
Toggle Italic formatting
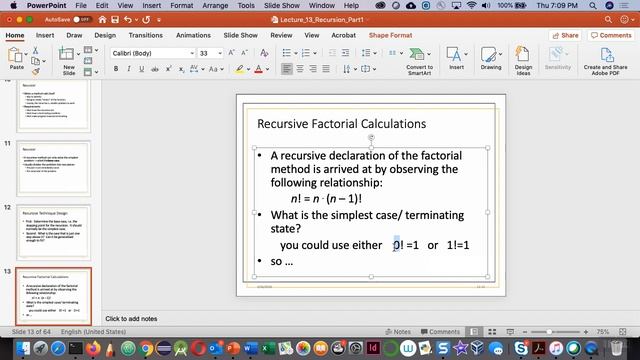(x=129, y=69)
